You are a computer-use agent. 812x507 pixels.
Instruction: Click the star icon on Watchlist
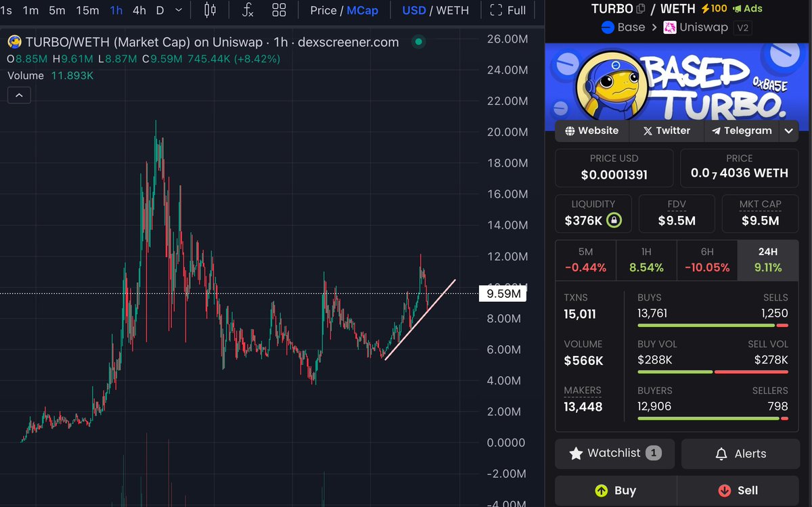click(x=576, y=454)
